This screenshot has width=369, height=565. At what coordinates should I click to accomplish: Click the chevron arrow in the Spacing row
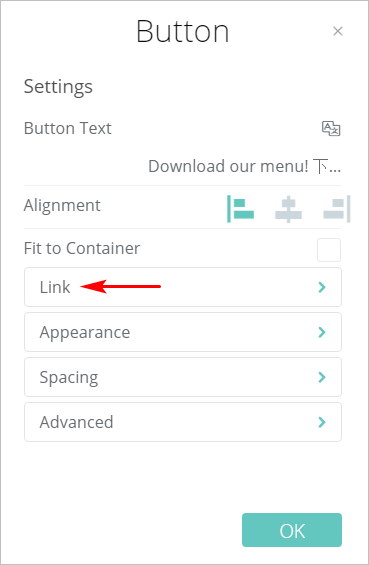tap(322, 377)
